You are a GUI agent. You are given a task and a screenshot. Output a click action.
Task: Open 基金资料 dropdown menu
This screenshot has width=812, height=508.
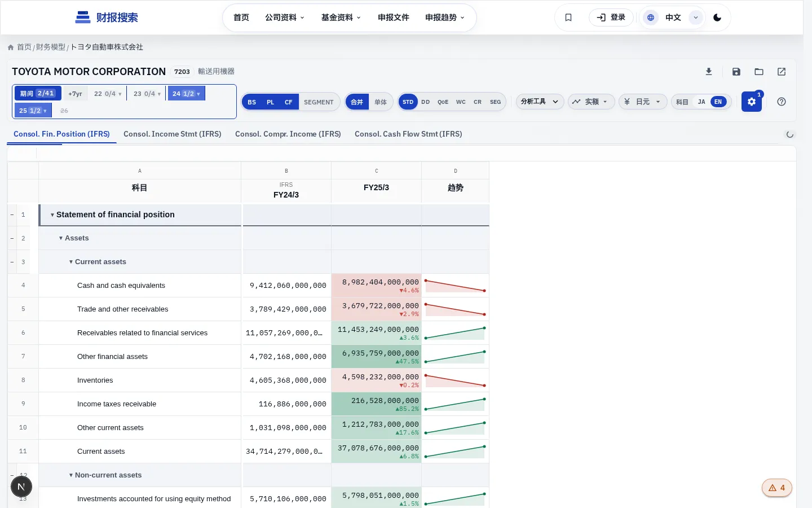[x=341, y=17]
